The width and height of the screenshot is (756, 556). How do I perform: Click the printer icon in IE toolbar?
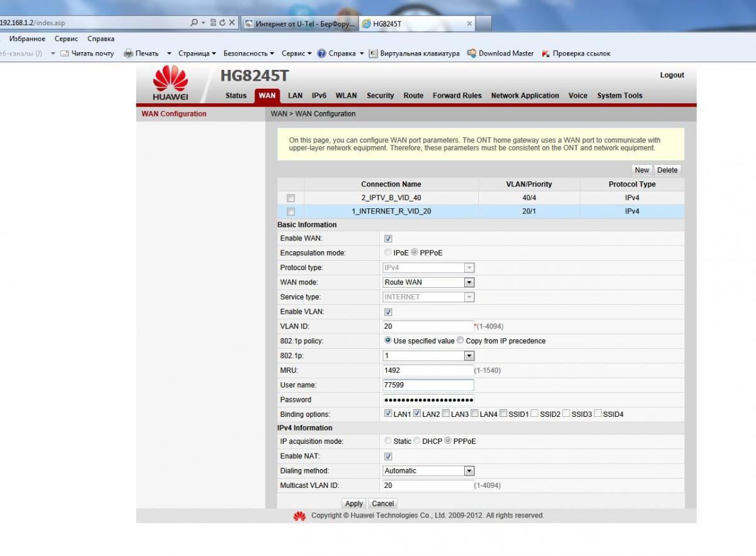129,54
